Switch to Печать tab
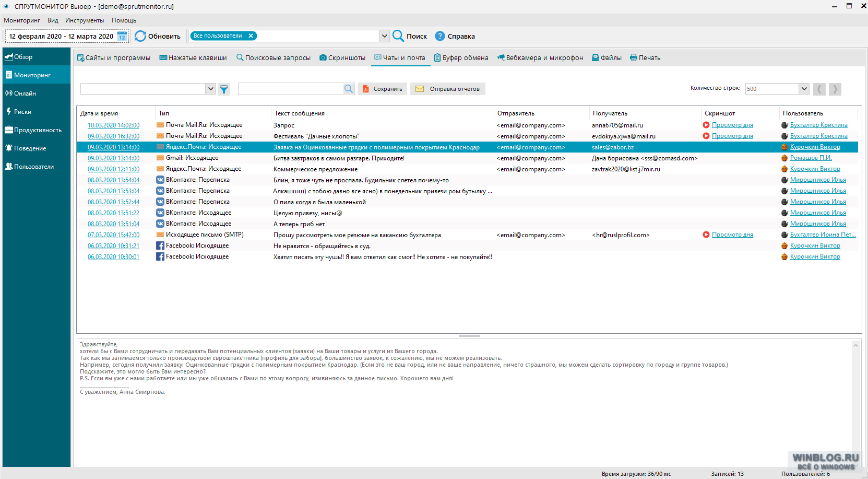 click(645, 58)
